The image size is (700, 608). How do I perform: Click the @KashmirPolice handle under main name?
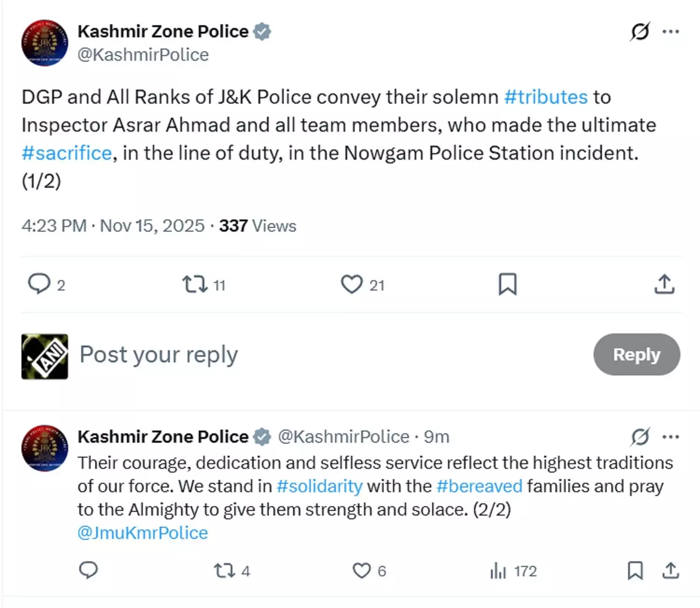coord(143,55)
